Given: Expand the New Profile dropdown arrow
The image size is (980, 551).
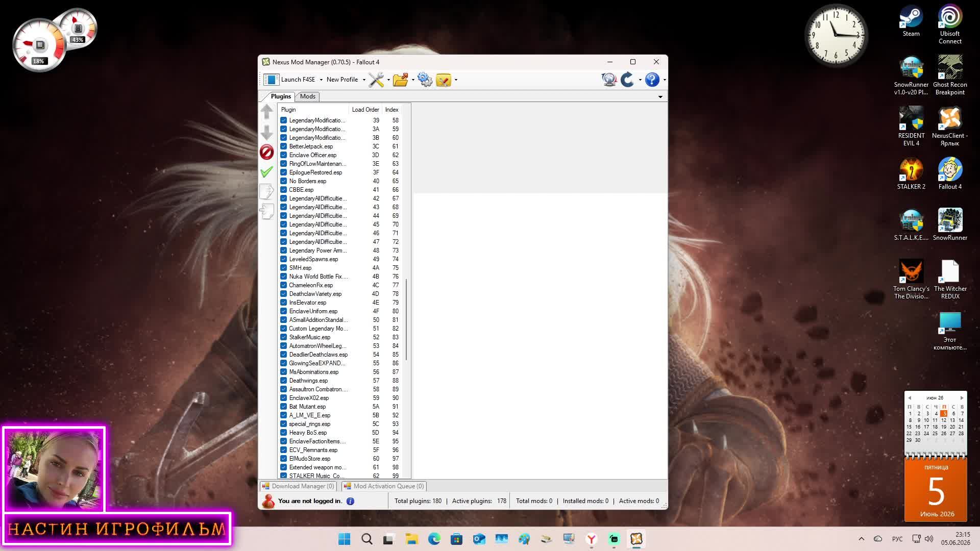Looking at the screenshot, I should tap(364, 80).
